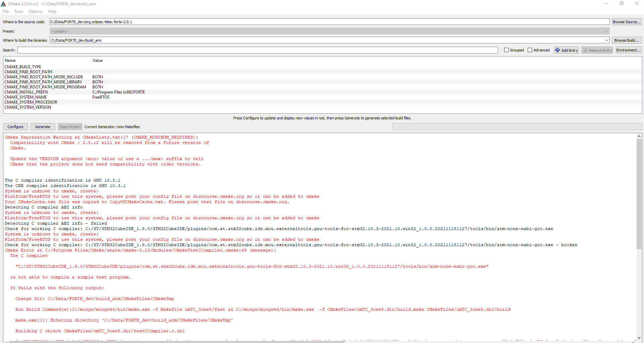Click the CMake Error at CMakeTestCCompiler line
Image resolution: width=644 pixels, height=343 pixels.
click(140, 250)
